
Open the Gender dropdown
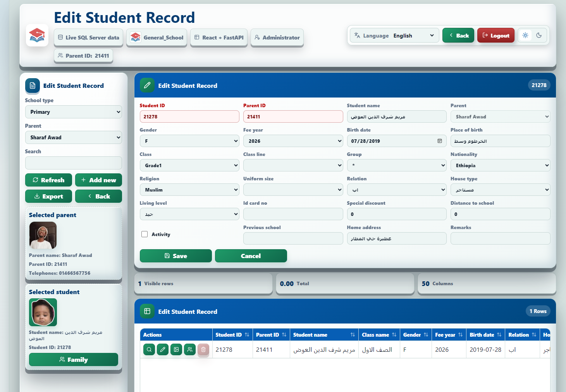(x=189, y=141)
